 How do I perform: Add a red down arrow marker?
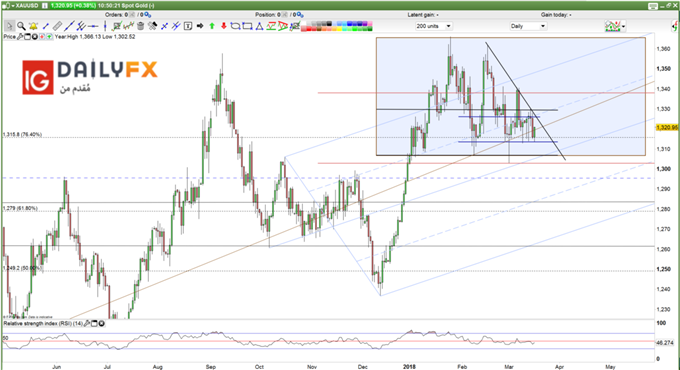(224, 26)
